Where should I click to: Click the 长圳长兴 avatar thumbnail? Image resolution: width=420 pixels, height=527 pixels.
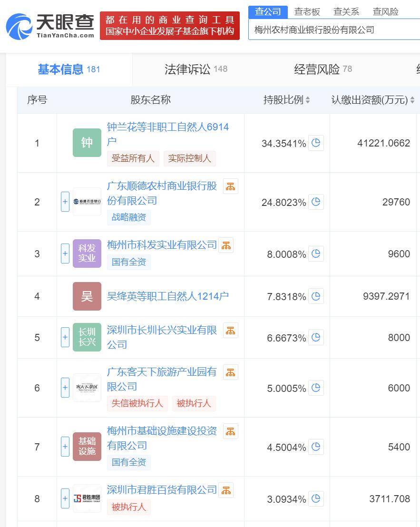87,337
